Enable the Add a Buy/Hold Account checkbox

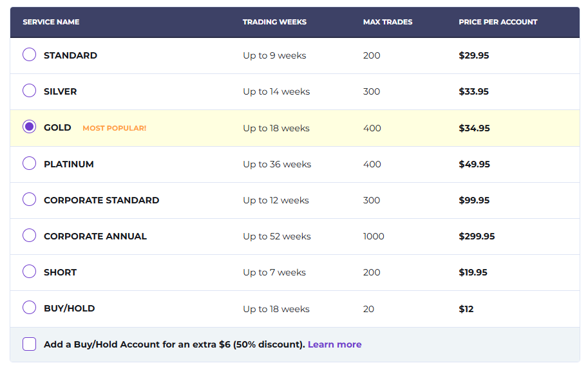pyautogui.click(x=29, y=344)
